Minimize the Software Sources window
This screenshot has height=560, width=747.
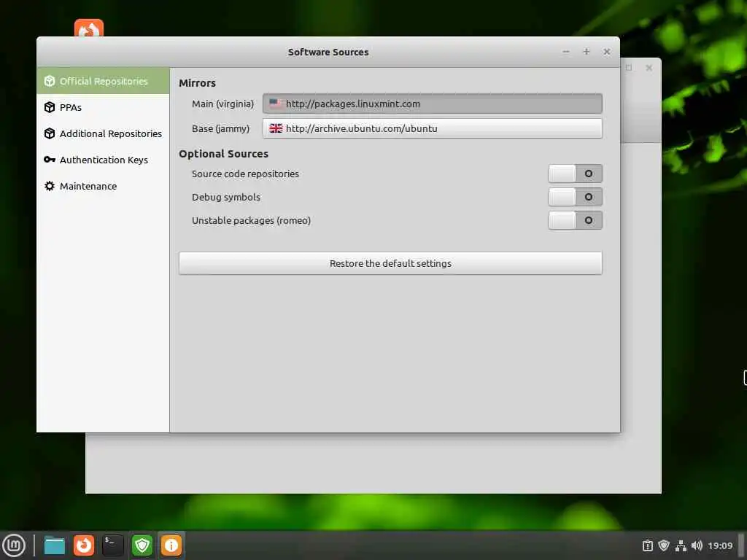(x=566, y=52)
